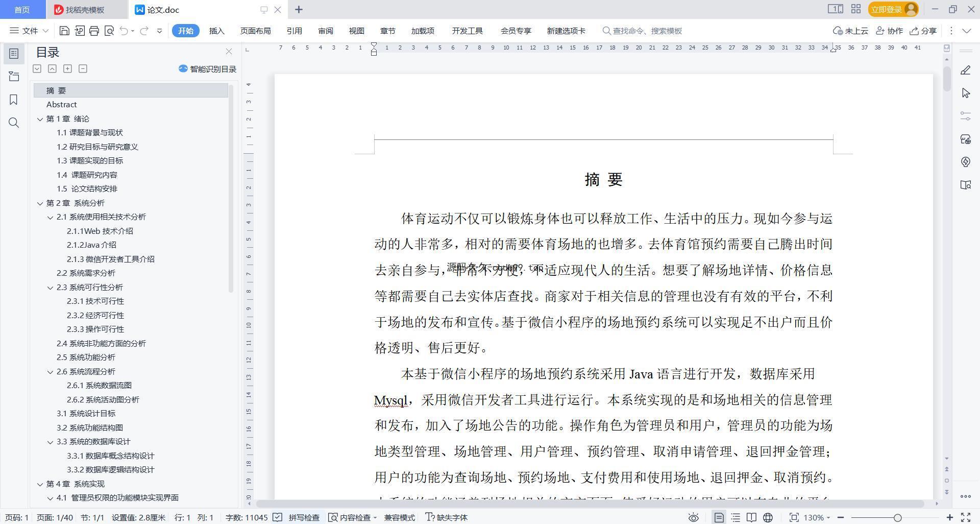Collapse the 第2章 系统分析 tree node
980x524 pixels.
point(40,203)
